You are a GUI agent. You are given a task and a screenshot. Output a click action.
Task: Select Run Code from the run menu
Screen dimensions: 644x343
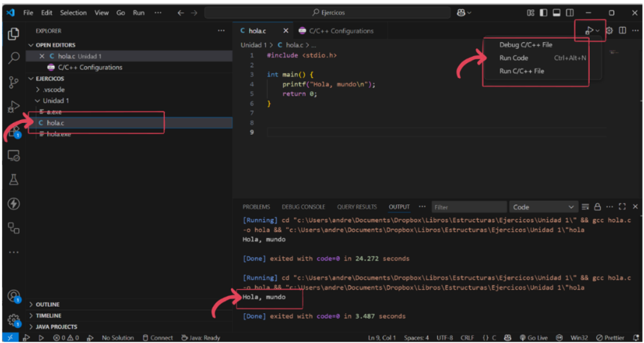(514, 58)
